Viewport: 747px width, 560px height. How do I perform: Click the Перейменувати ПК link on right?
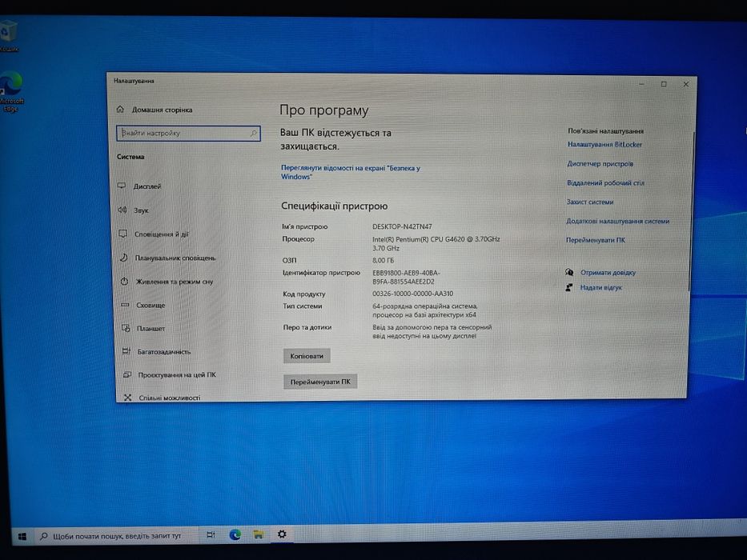(596, 240)
